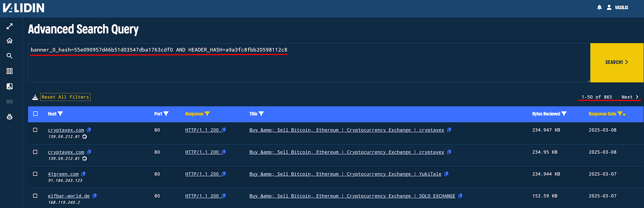The image size is (644, 208).
Task: Open the title link ending in YukiTale
Action: point(345,174)
